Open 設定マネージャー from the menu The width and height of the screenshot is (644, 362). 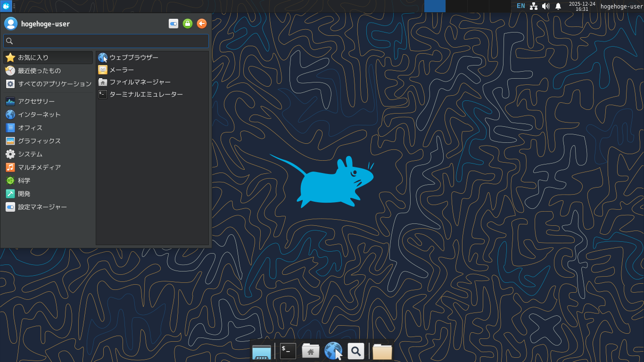coord(48,207)
